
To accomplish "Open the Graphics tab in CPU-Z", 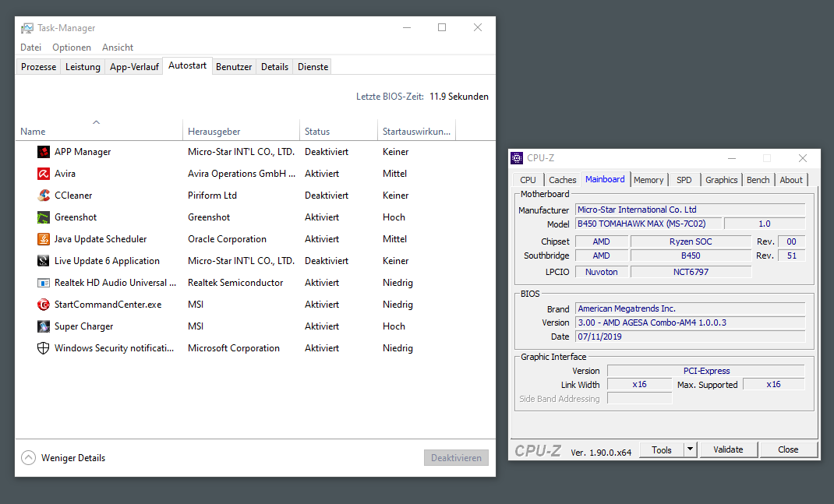I will pyautogui.click(x=721, y=180).
